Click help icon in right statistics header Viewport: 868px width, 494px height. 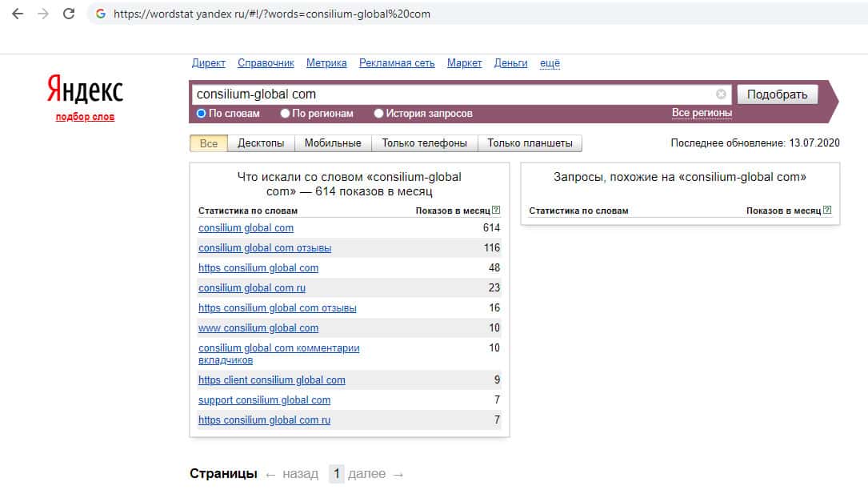[827, 211]
